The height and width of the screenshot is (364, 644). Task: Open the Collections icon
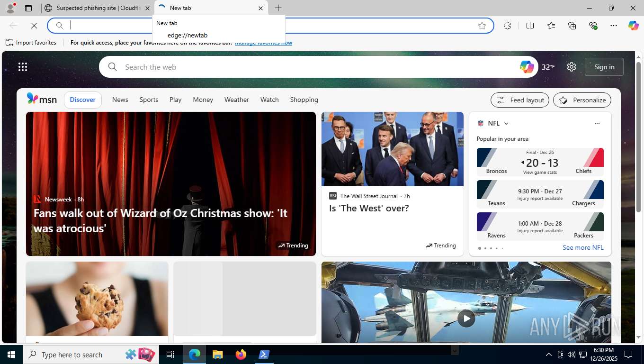pyautogui.click(x=572, y=26)
